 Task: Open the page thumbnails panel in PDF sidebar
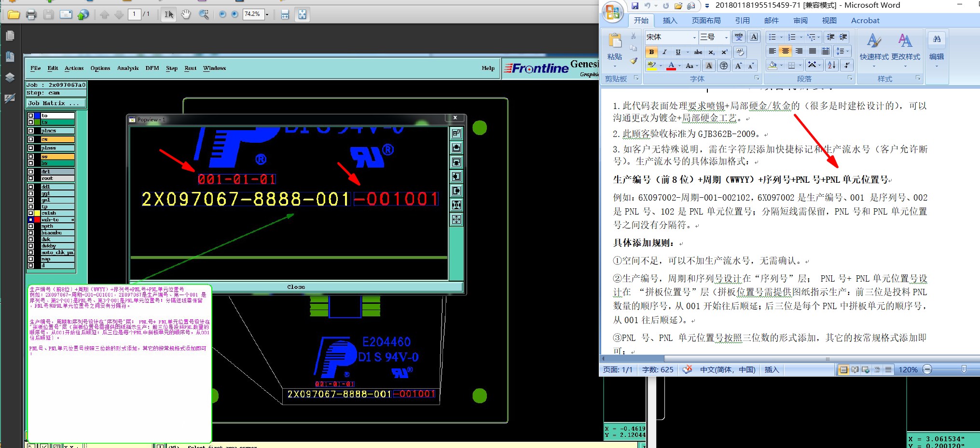pos(10,36)
